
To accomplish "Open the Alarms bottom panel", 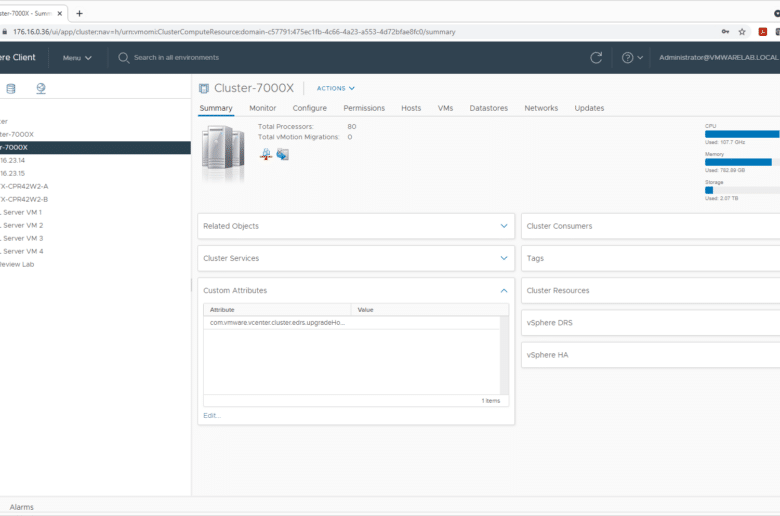I will [x=22, y=507].
